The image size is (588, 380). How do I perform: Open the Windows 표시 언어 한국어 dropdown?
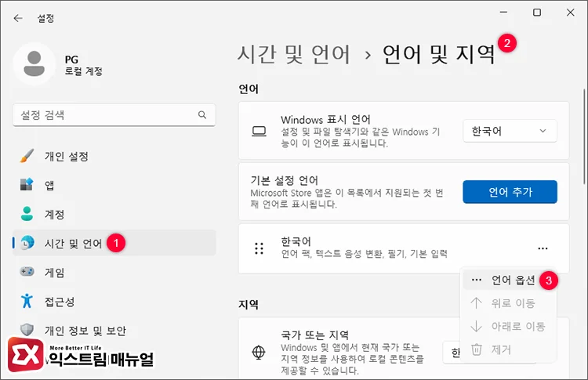[x=510, y=131]
